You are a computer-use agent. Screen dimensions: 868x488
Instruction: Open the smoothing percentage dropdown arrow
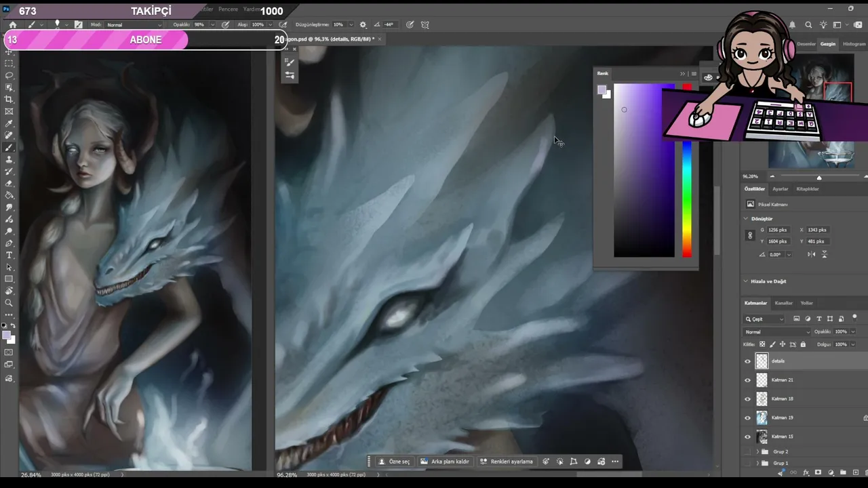[351, 25]
